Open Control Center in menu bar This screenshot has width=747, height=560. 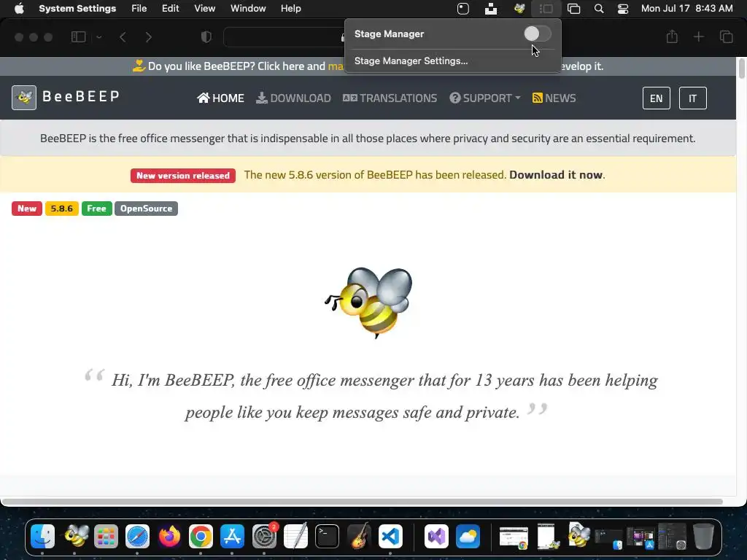[x=623, y=9]
